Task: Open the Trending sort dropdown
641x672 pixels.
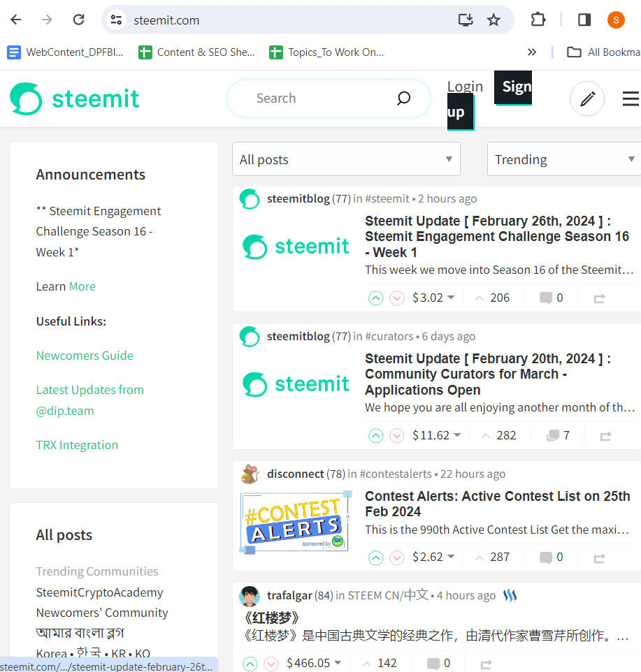Action: [564, 159]
